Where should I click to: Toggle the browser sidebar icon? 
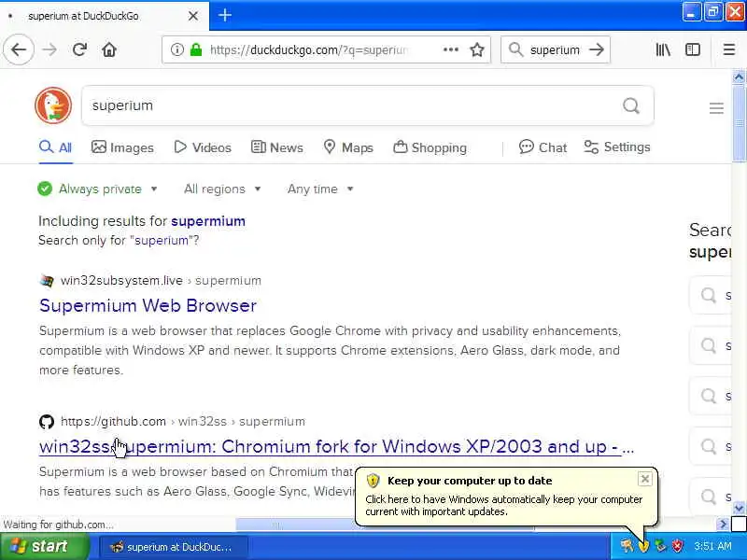693,49
